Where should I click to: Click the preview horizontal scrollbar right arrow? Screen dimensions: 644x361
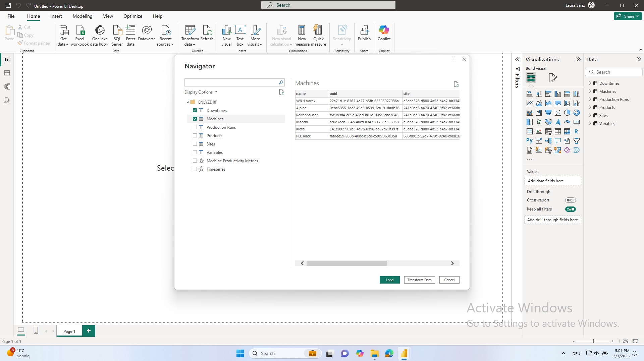452,263
